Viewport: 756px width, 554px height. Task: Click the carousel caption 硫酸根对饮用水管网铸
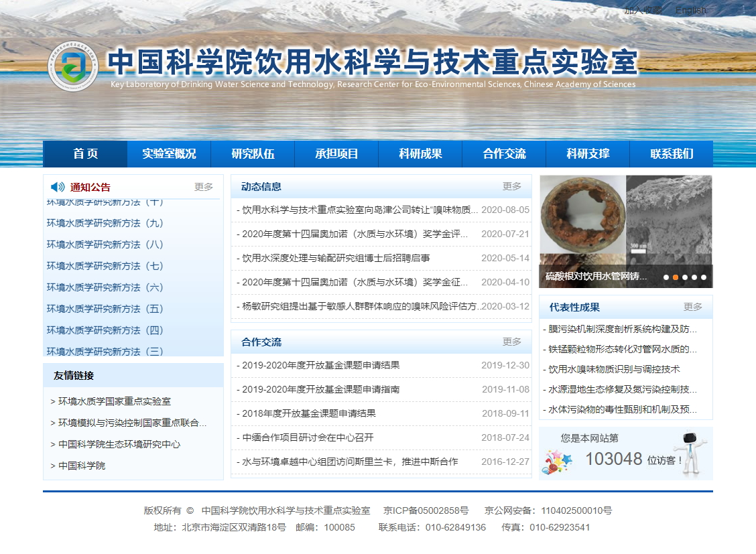596,277
